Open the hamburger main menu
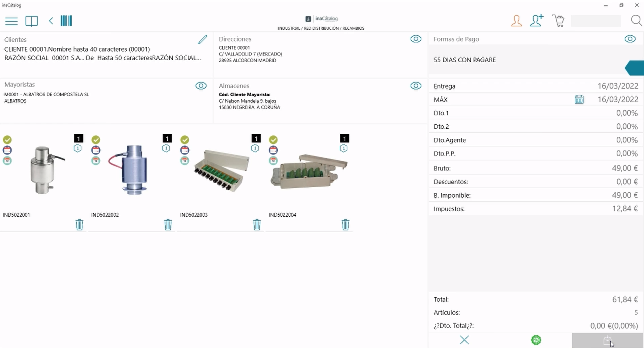The image size is (644, 348). (11, 21)
